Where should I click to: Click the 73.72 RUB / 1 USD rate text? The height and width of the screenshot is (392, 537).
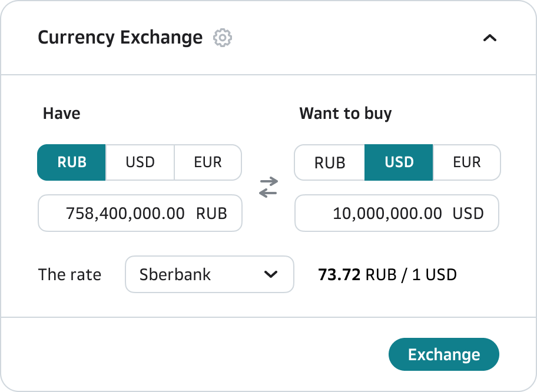click(387, 274)
